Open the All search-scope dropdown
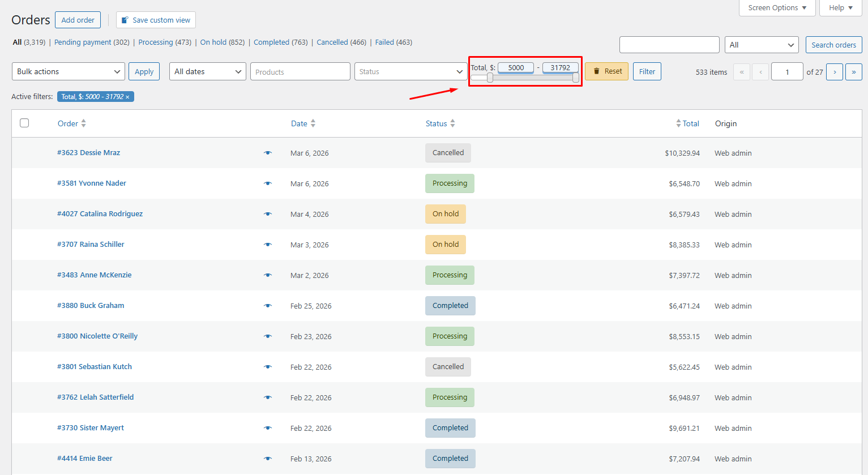868x475 pixels. point(762,45)
